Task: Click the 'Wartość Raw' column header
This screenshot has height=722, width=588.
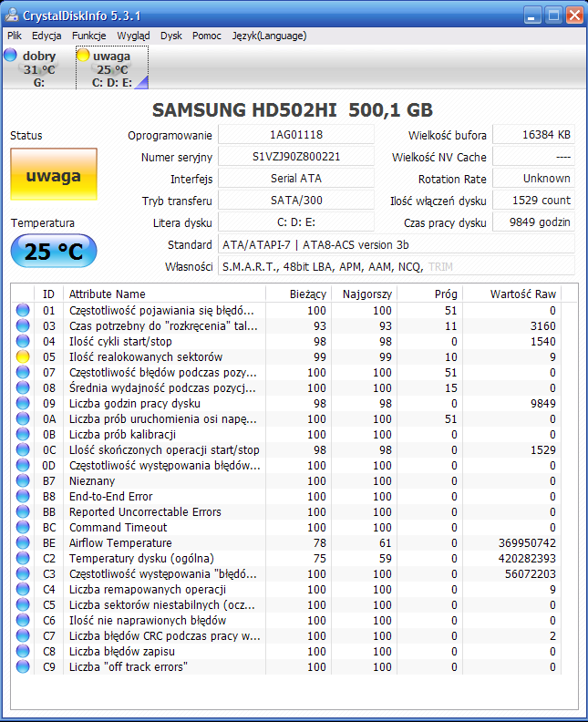Action: click(512, 294)
